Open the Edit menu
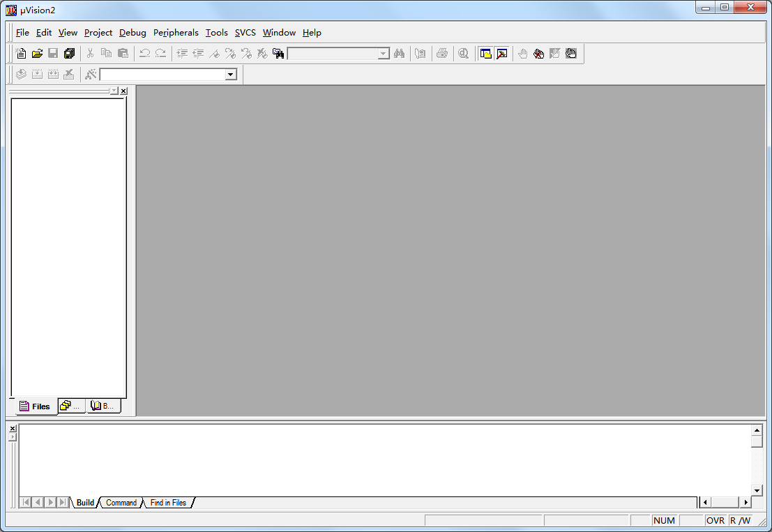This screenshot has width=772, height=532. [x=44, y=33]
